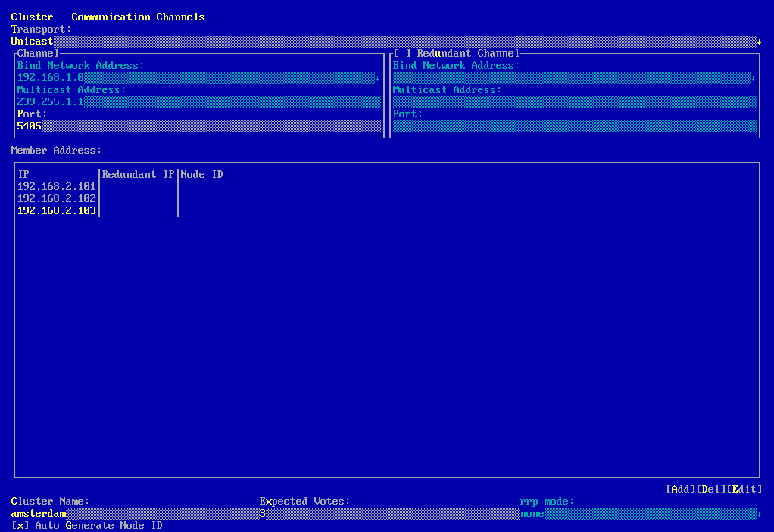Viewport: 774px width, 532px height.
Task: Click the Redundant Channel Multicast Address field
Action: pyautogui.click(x=574, y=102)
